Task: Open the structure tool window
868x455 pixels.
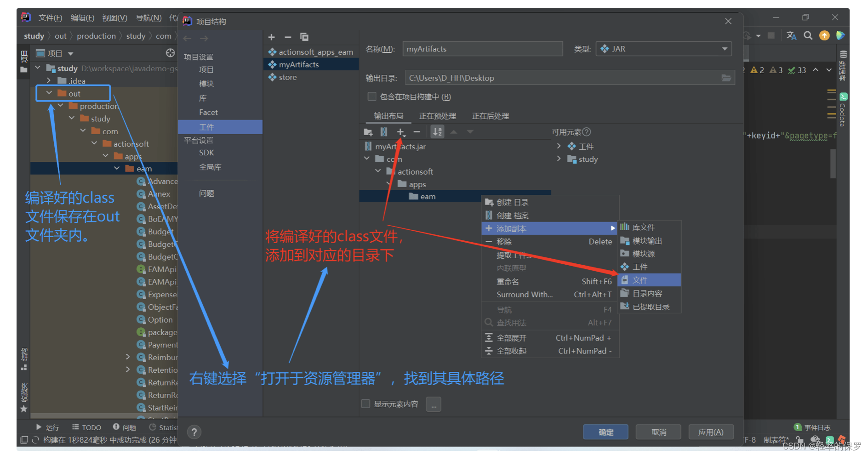Action: click(24, 359)
